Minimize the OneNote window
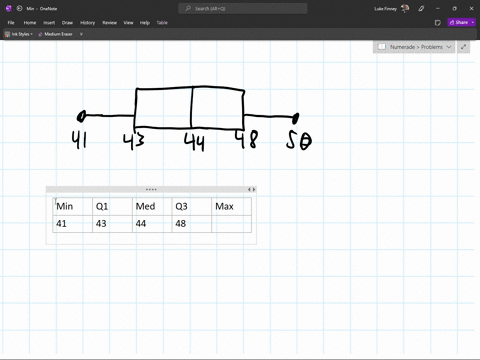This screenshot has height=360, width=480. 438,9
